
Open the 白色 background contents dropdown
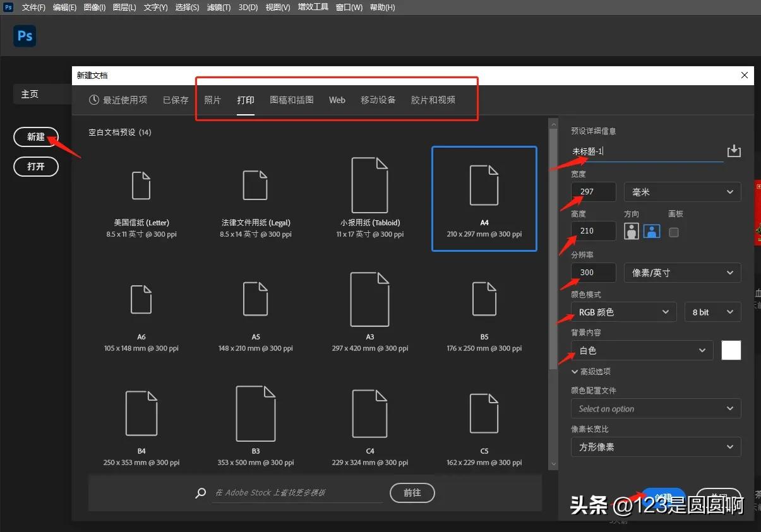(641, 350)
